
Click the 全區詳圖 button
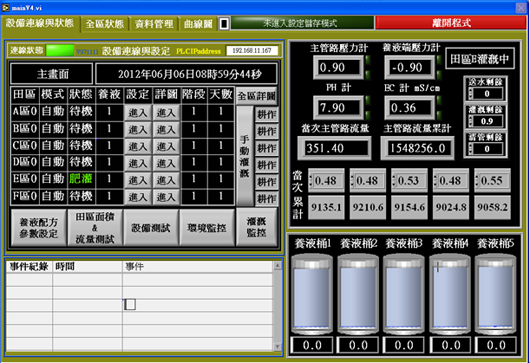click(x=257, y=96)
